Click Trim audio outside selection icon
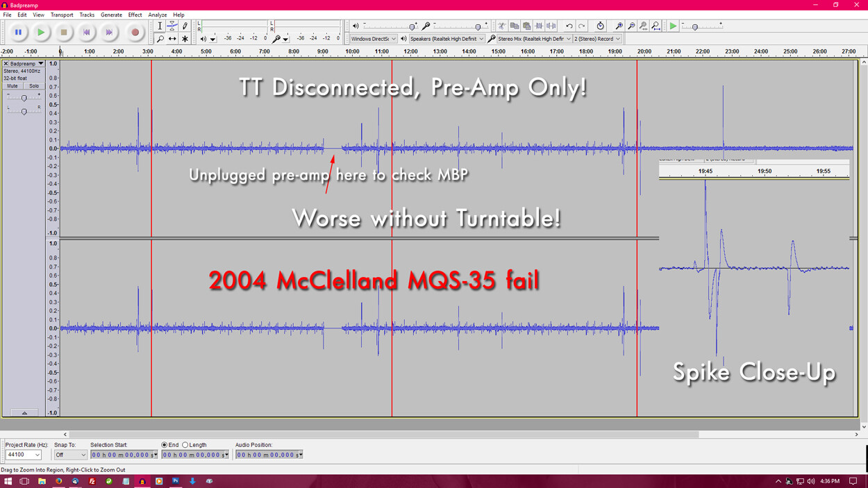This screenshot has height=488, width=868. [539, 26]
